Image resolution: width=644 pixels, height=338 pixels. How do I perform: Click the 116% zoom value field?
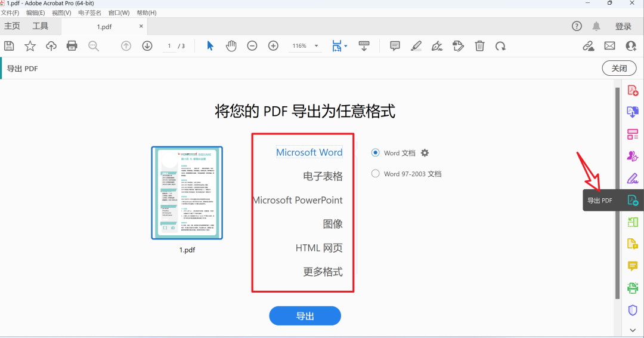click(x=299, y=46)
